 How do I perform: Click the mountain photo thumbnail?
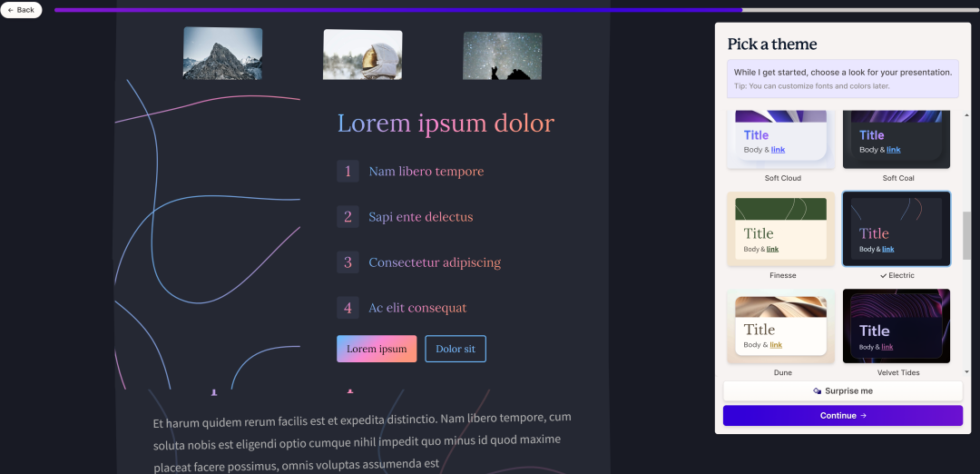pos(222,54)
